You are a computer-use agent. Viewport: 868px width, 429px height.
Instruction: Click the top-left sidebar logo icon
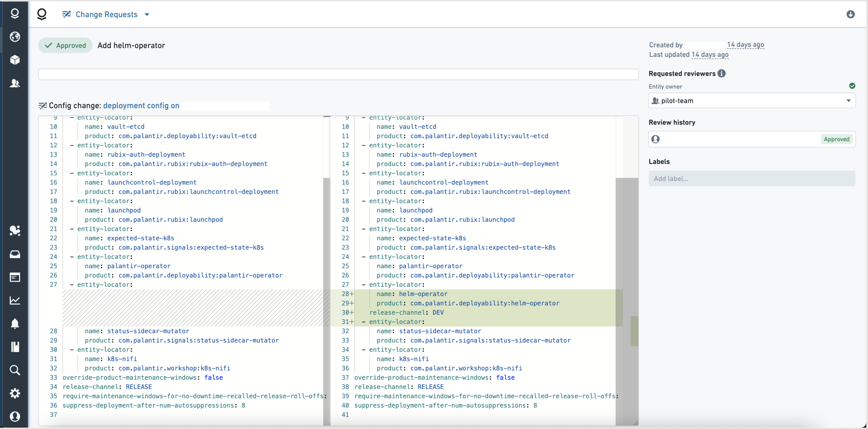(15, 14)
